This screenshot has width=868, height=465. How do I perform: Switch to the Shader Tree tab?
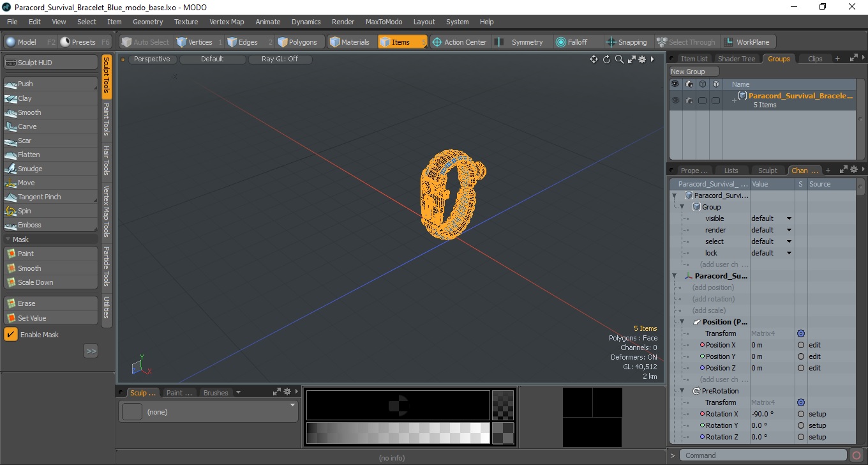[737, 59]
